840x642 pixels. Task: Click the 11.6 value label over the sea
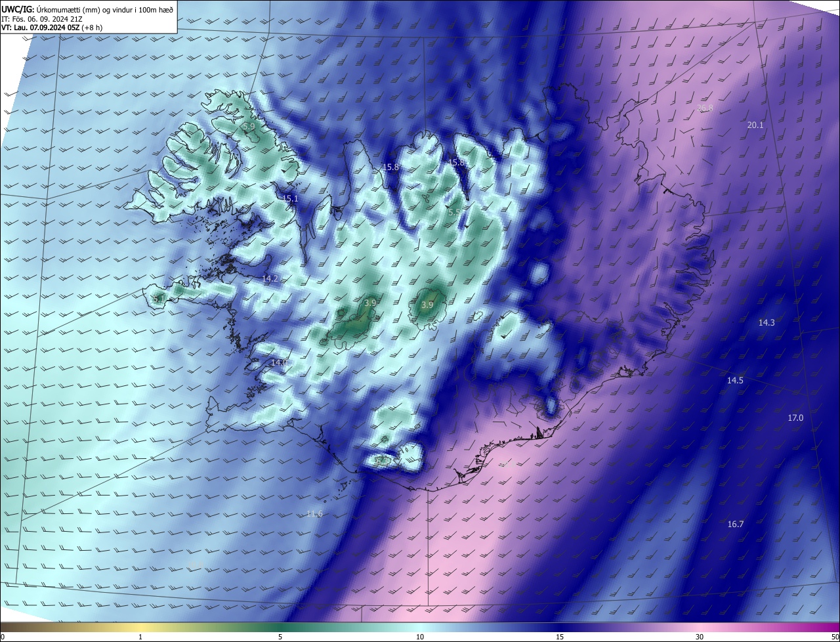tap(314, 513)
